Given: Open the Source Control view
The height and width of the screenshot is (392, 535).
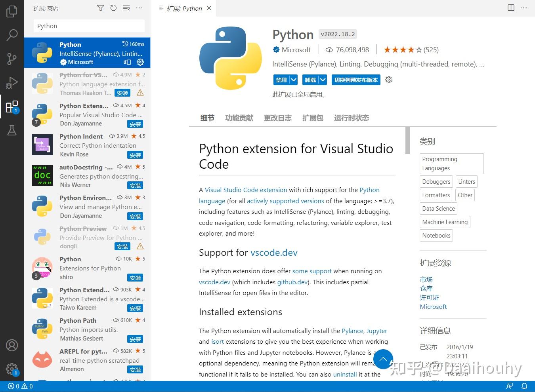Looking at the screenshot, I should pos(12,59).
